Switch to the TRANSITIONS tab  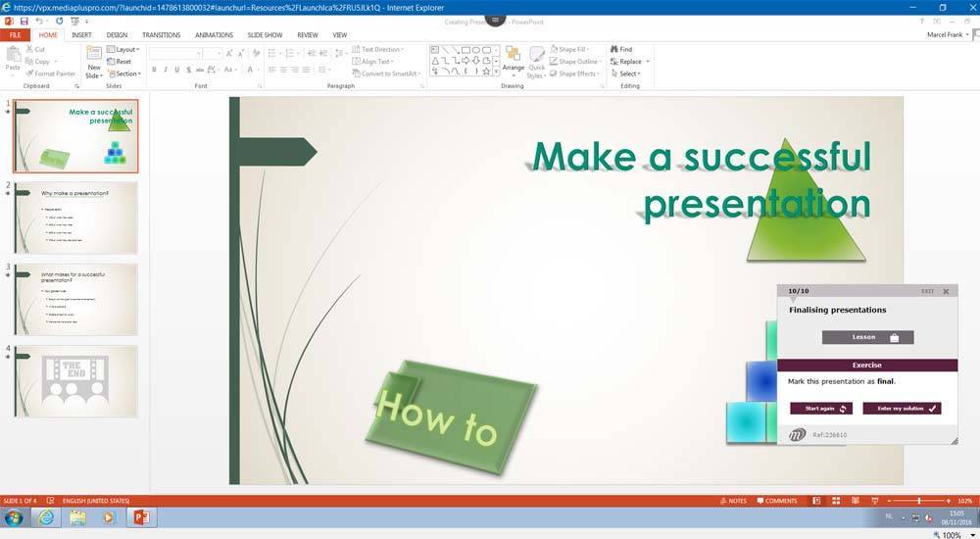point(161,34)
